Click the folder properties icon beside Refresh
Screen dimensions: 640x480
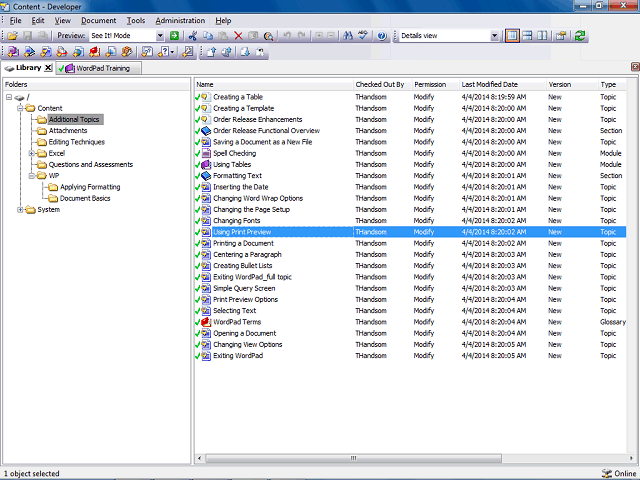[x=561, y=36]
